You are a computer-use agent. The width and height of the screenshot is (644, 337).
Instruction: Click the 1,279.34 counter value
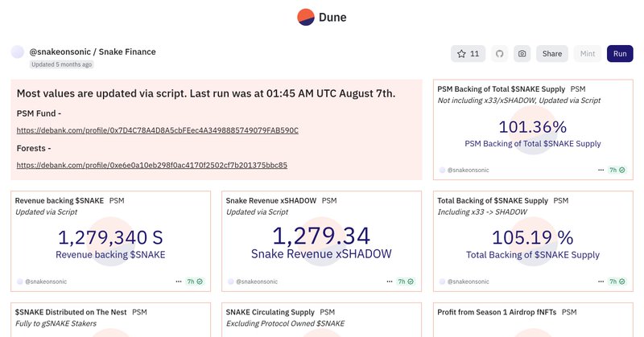click(x=321, y=236)
